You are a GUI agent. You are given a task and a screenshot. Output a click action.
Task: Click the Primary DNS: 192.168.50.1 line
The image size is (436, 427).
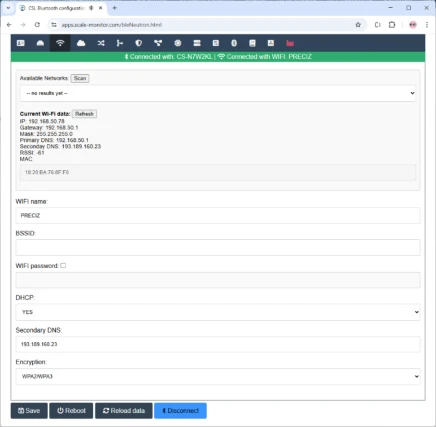pyautogui.click(x=54, y=140)
